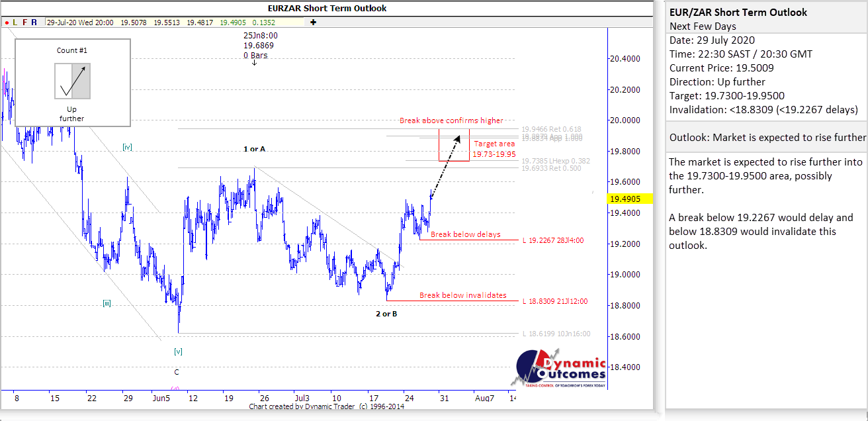
Task: Click the plus icon in the chart toolbar
Action: pos(313,22)
